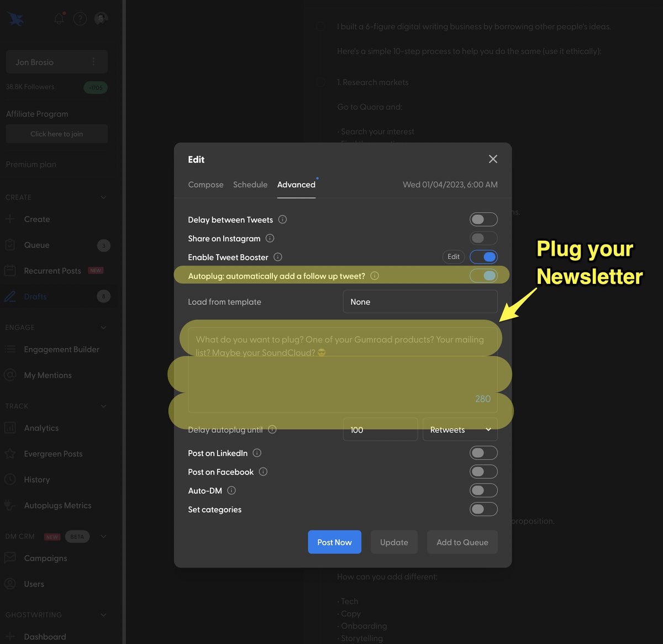The height and width of the screenshot is (644, 663).
Task: Click the Autoplugs Metrics plug icon
Action: point(10,505)
